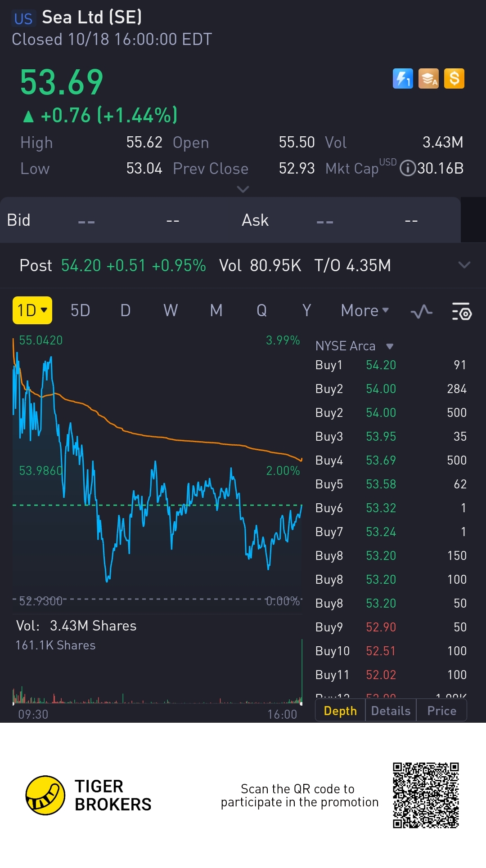Tap the Low 53.04 value
Screen dimensions: 486x868
tap(144, 168)
